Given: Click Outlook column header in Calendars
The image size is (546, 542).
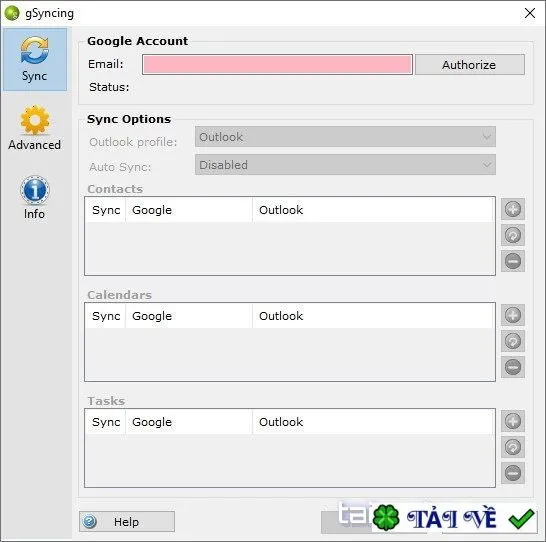Looking at the screenshot, I should [373, 316].
